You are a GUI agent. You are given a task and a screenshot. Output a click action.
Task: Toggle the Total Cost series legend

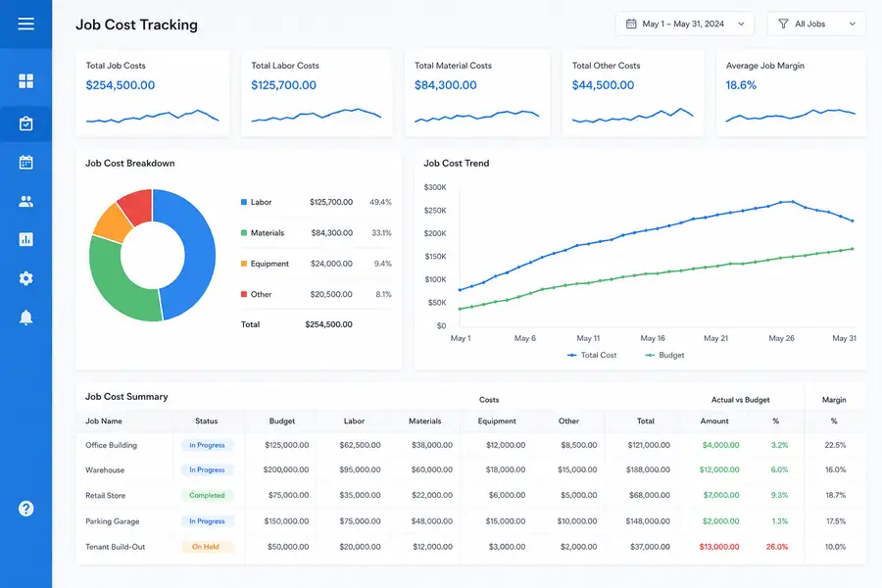592,355
